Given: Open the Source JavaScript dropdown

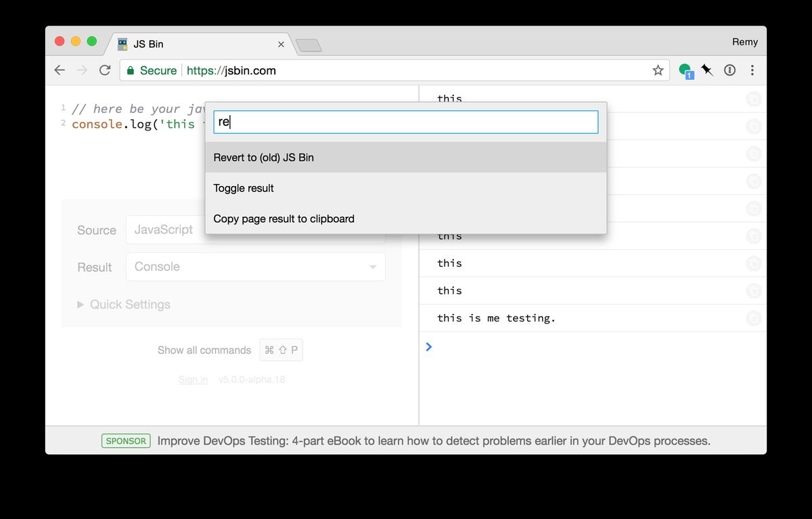Looking at the screenshot, I should click(x=256, y=230).
